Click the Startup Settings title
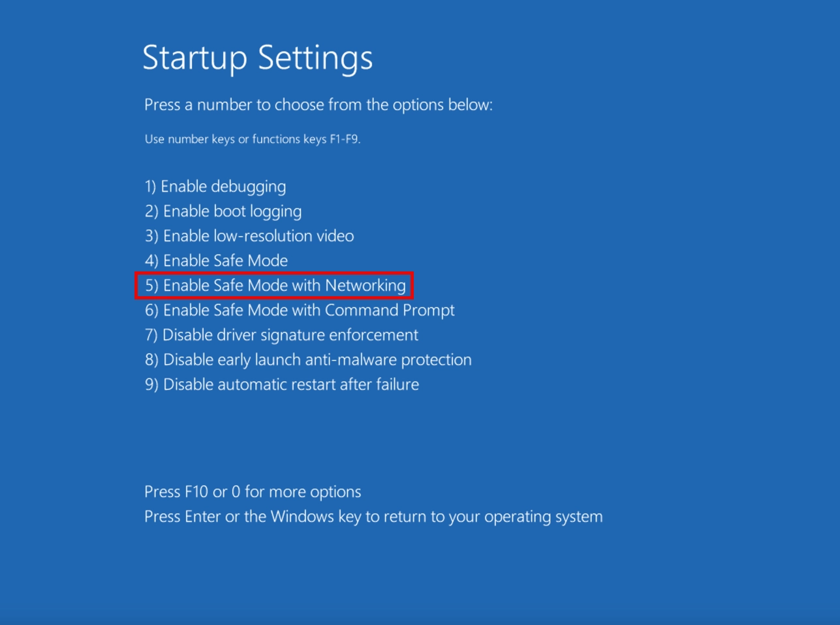Screen dimensions: 840x625 pos(258,57)
